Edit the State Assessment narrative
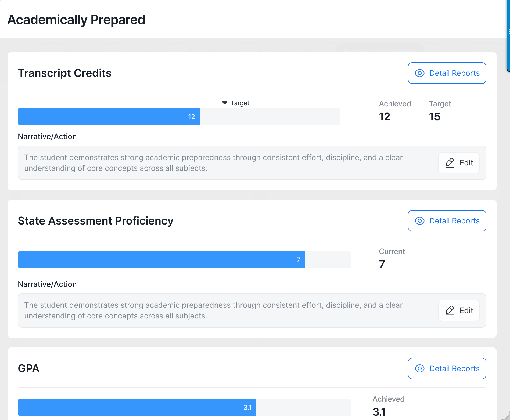 click(x=459, y=310)
